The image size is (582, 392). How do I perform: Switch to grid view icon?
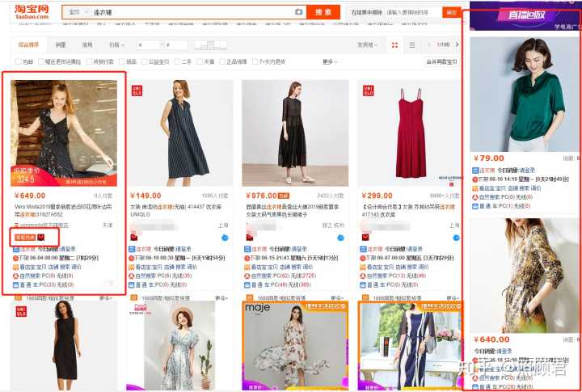(394, 45)
